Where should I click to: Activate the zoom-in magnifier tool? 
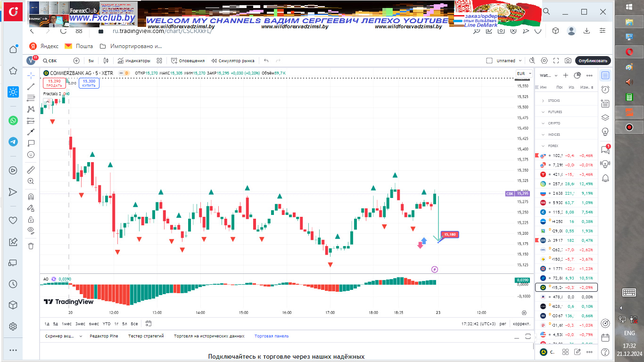click(x=31, y=181)
